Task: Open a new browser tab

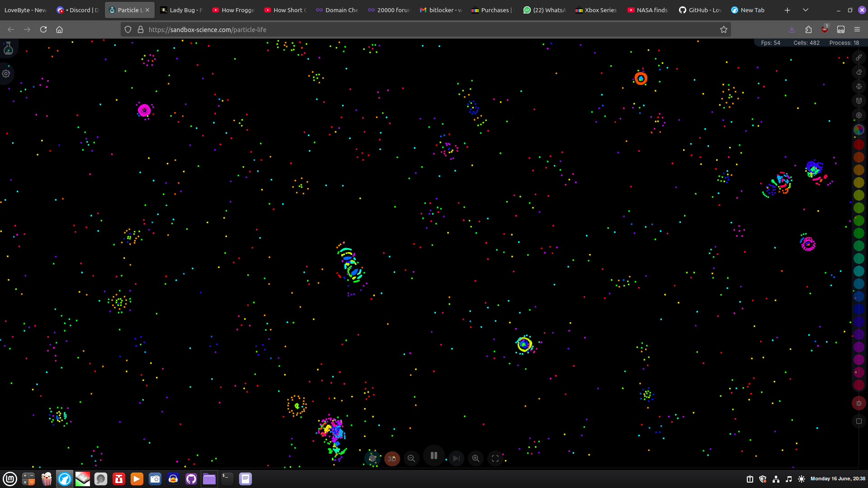Action: pyautogui.click(x=787, y=10)
